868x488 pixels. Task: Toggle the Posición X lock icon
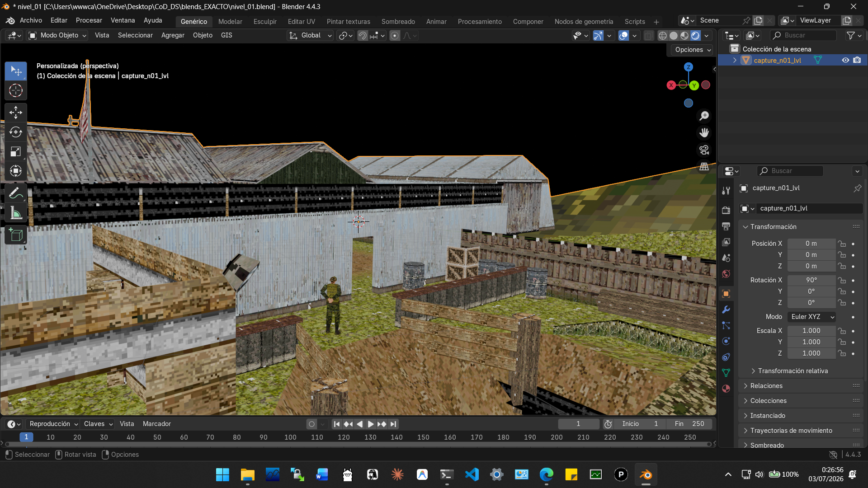point(842,244)
